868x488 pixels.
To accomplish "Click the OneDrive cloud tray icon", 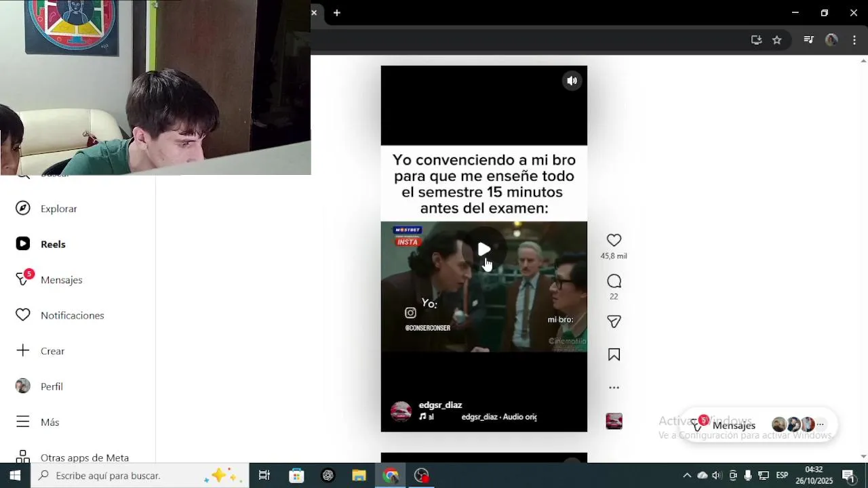I will click(703, 476).
